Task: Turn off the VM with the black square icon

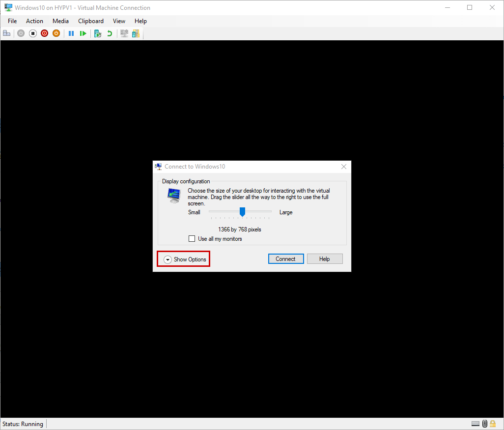Action: click(x=33, y=33)
